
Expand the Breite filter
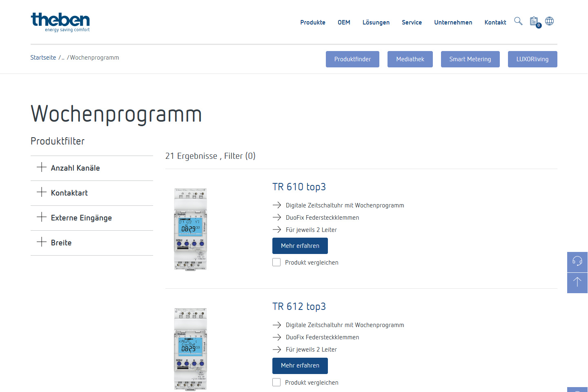pos(92,243)
